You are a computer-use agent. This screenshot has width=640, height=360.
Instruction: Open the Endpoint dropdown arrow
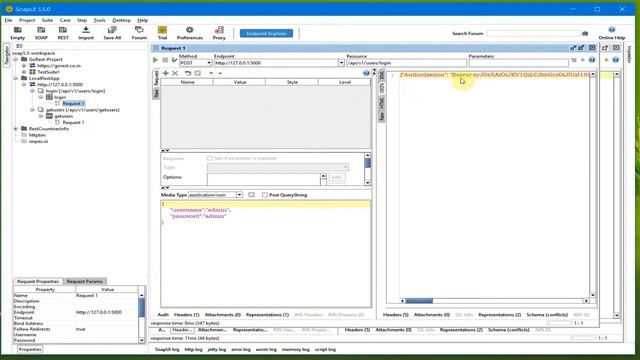[x=341, y=63]
